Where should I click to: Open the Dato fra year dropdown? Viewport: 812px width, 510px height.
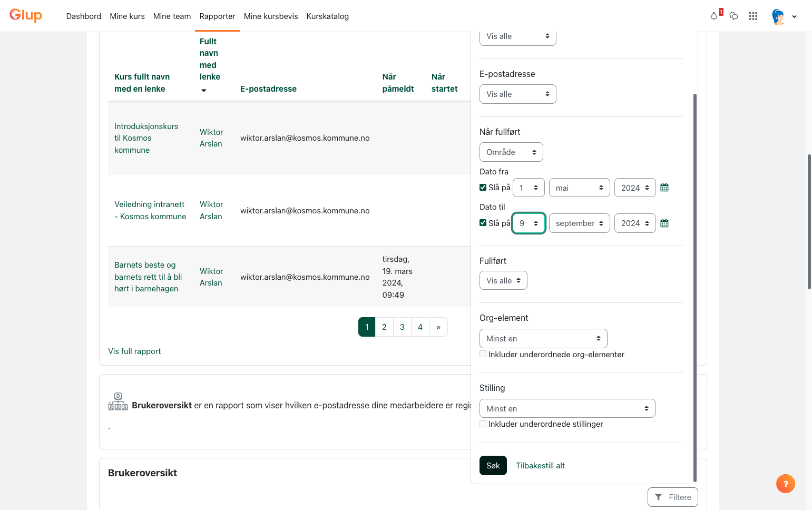(x=635, y=188)
